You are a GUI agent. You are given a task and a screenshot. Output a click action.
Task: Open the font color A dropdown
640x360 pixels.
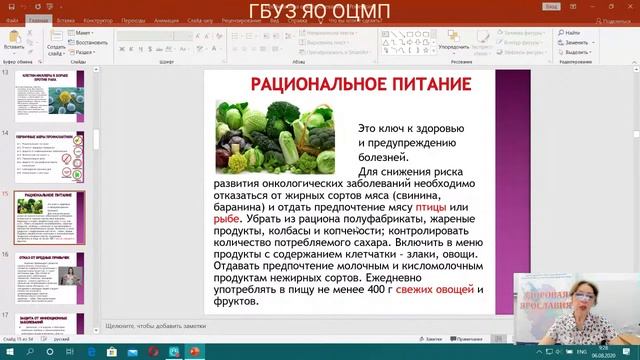click(x=215, y=49)
